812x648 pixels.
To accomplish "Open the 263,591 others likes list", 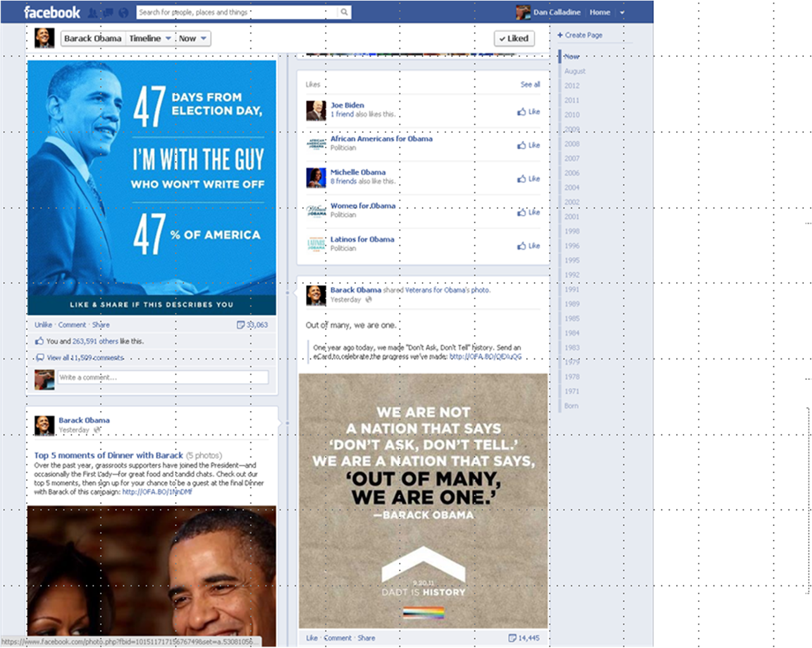I will (95, 341).
